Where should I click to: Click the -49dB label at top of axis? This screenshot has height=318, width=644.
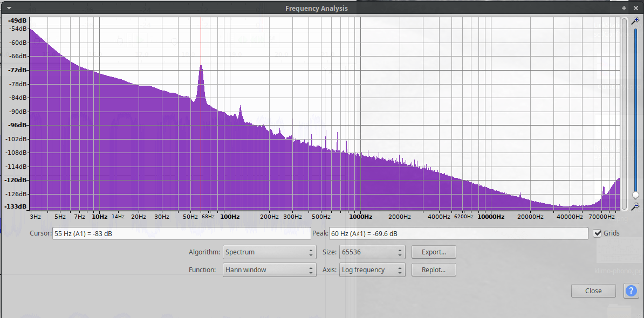pyautogui.click(x=18, y=20)
